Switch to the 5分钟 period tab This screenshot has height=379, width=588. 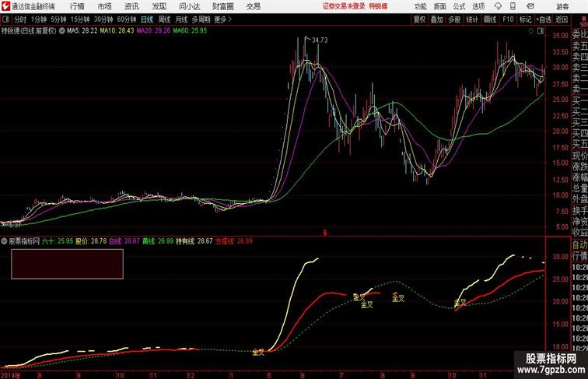pos(58,19)
